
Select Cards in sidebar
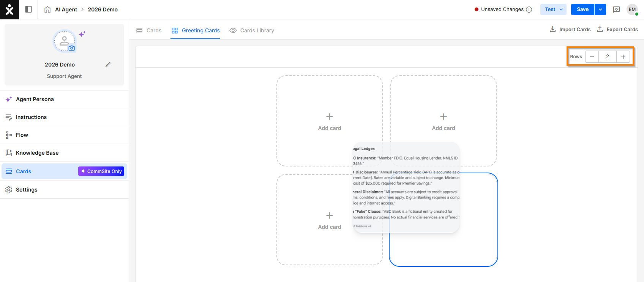[65, 171]
